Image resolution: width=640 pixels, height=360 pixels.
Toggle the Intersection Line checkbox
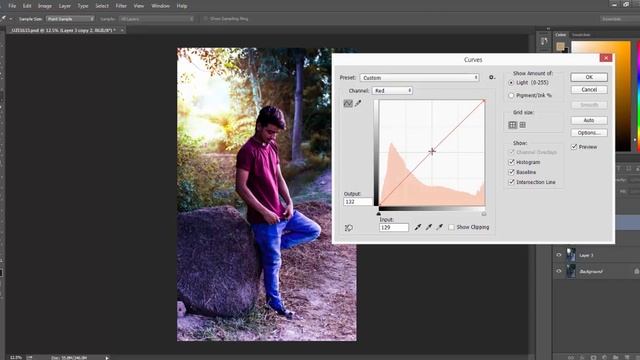511,182
